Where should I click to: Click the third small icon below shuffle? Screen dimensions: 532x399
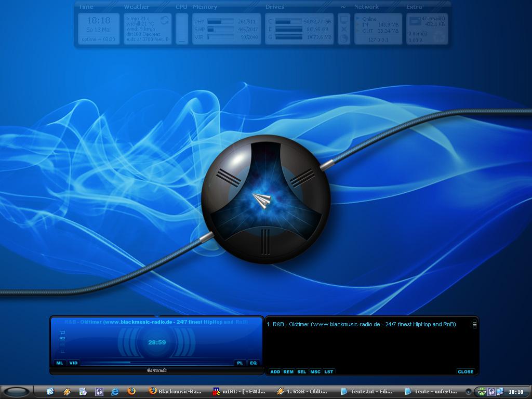coord(62,345)
